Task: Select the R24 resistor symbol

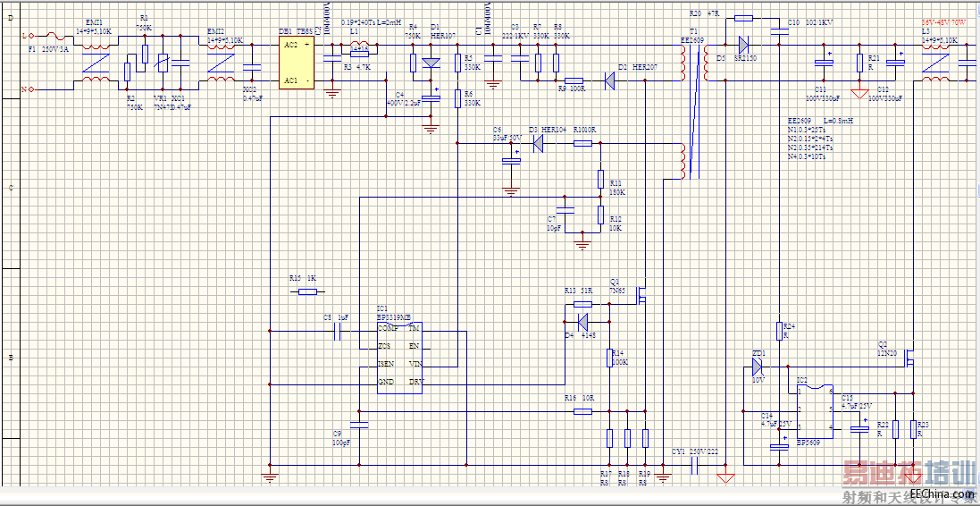Action: pyautogui.click(x=779, y=331)
